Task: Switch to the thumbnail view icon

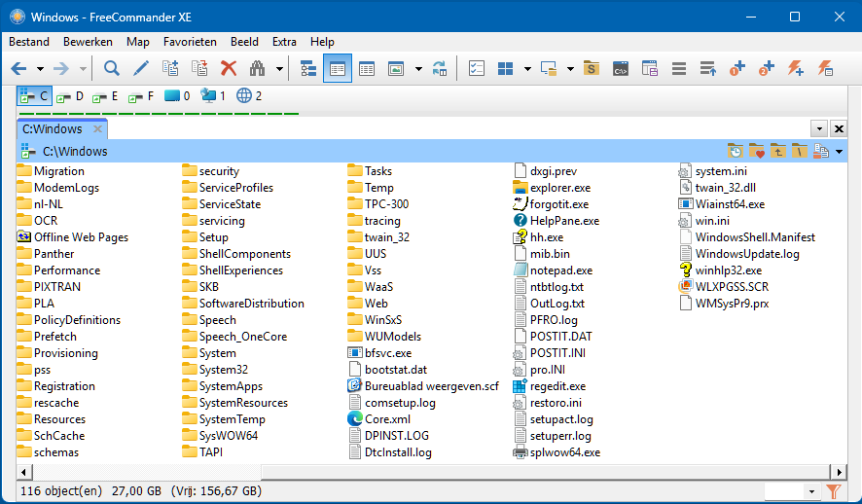Action: (x=396, y=69)
